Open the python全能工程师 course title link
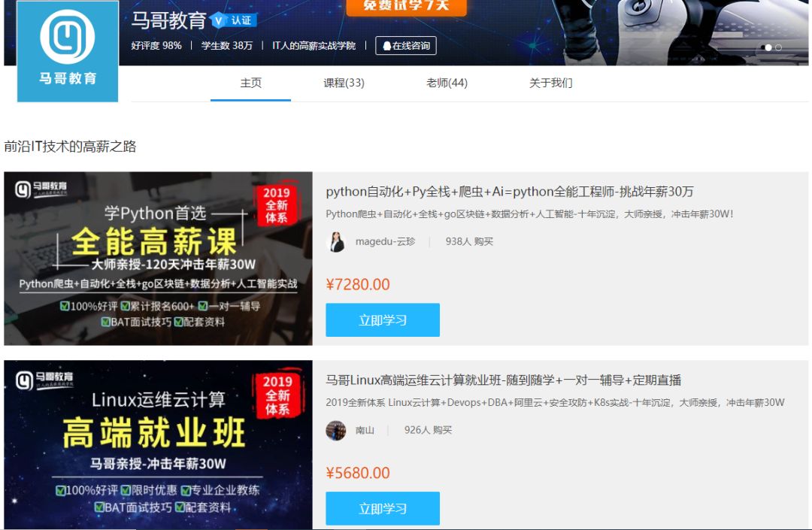 click(510, 192)
